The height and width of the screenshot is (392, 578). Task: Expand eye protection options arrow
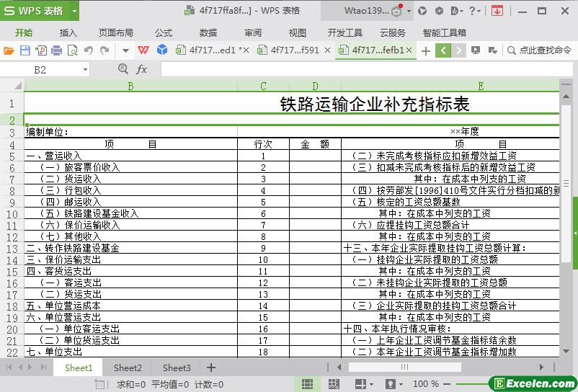[401, 385]
